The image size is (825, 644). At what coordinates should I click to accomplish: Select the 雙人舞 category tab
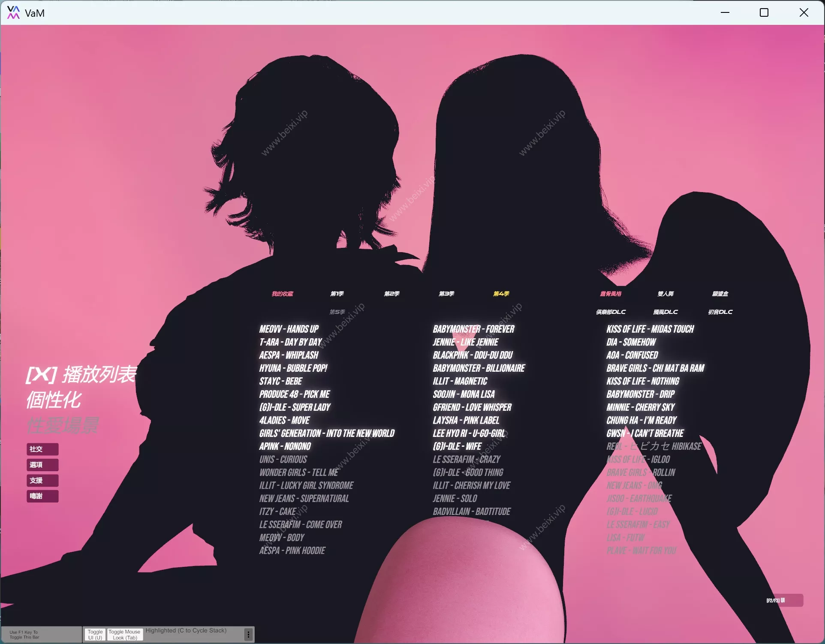(x=665, y=294)
